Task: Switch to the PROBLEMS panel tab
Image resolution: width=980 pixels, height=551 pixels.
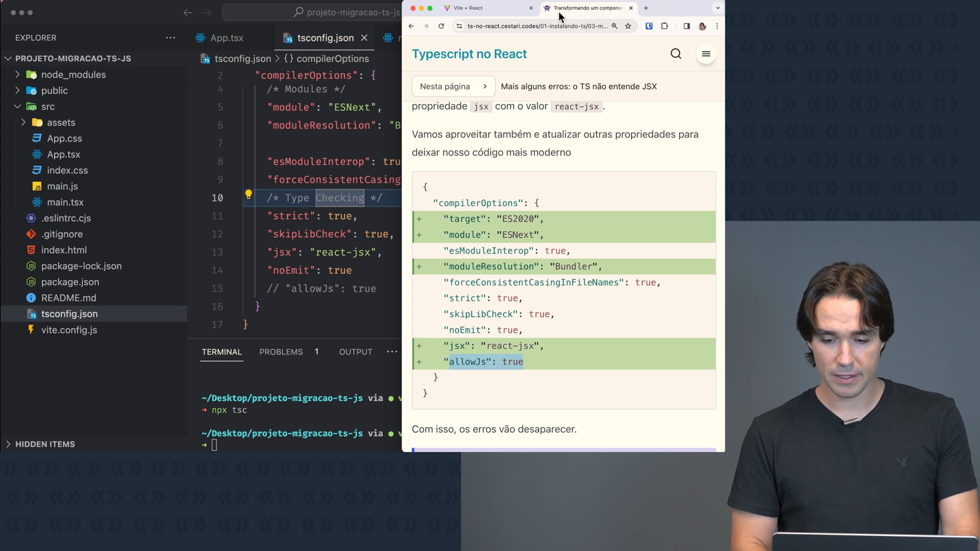Action: coord(281,352)
